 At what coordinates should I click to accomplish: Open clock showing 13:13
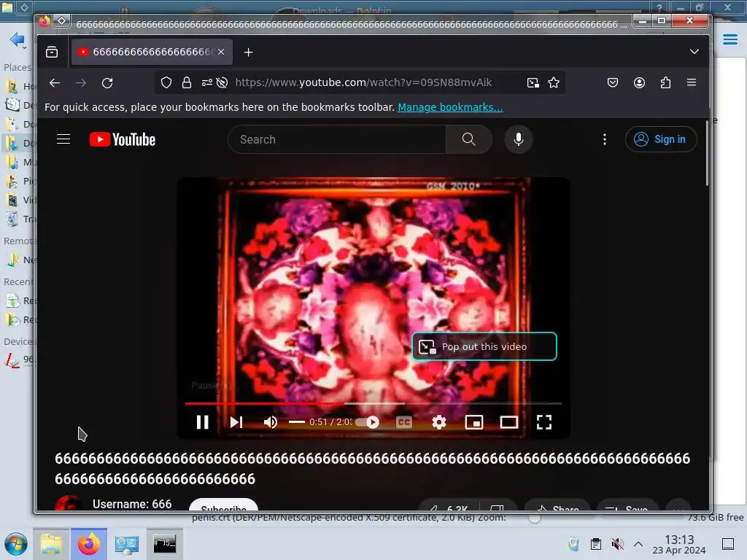(x=679, y=544)
